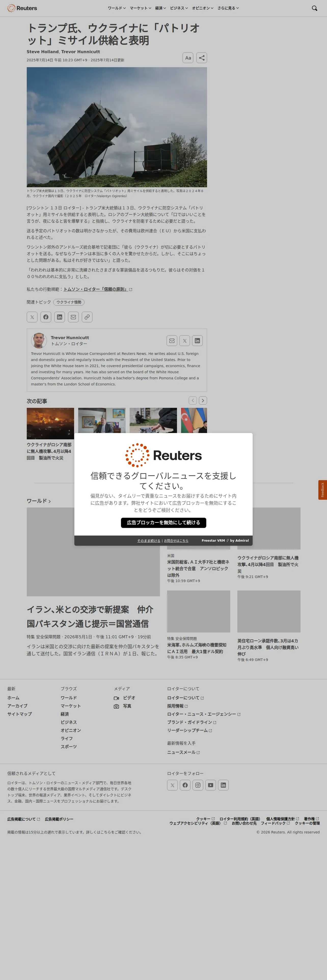The height and width of the screenshot is (980, 327).
Task: Open お問い合わせ先 in the footer
Action: tap(244, 823)
